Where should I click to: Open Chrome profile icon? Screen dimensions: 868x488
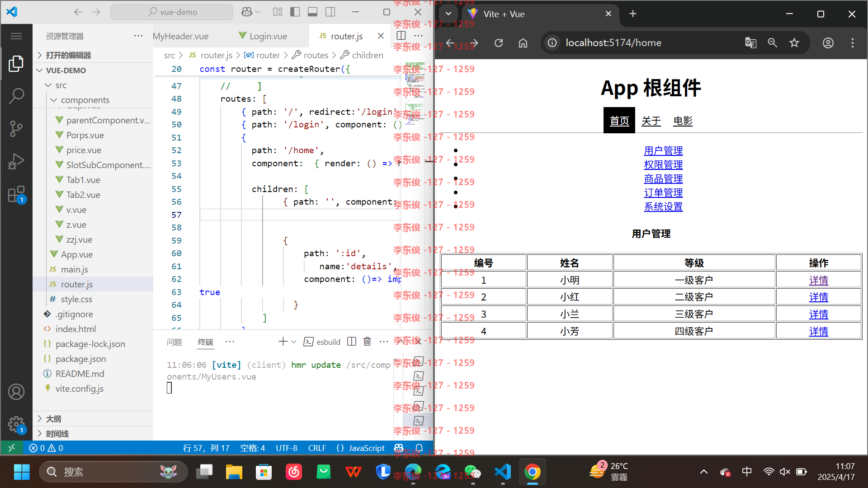(x=828, y=43)
